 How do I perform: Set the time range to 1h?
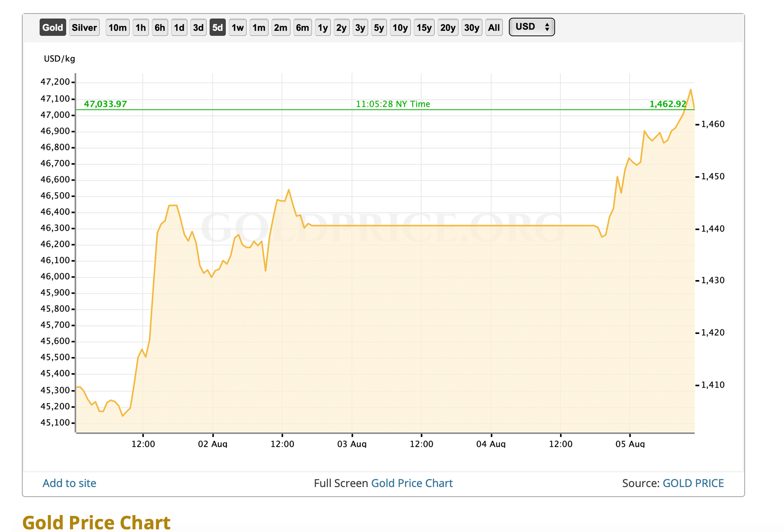tap(141, 27)
